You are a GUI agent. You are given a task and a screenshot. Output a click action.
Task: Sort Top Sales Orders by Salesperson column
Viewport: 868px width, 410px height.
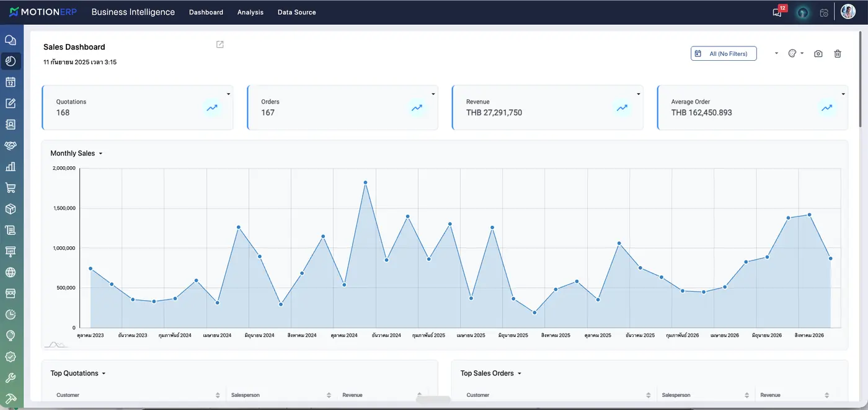pos(748,395)
